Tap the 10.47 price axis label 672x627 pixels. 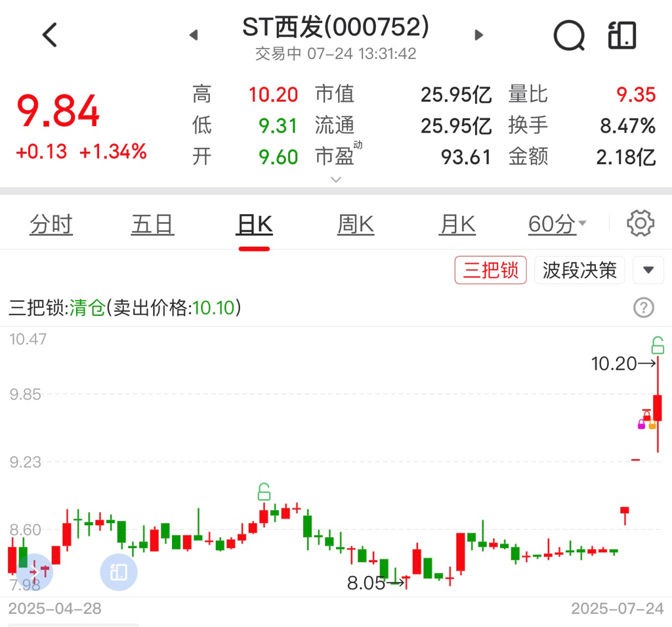[28, 339]
